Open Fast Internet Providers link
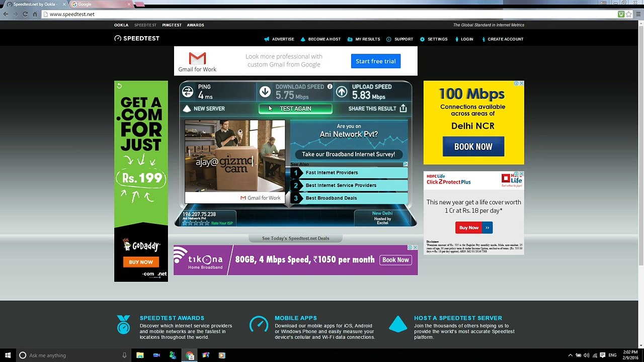 349,172
